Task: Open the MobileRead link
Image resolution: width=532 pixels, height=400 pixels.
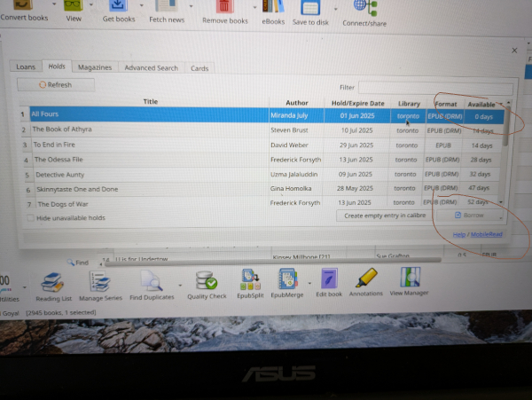Action: (x=486, y=234)
